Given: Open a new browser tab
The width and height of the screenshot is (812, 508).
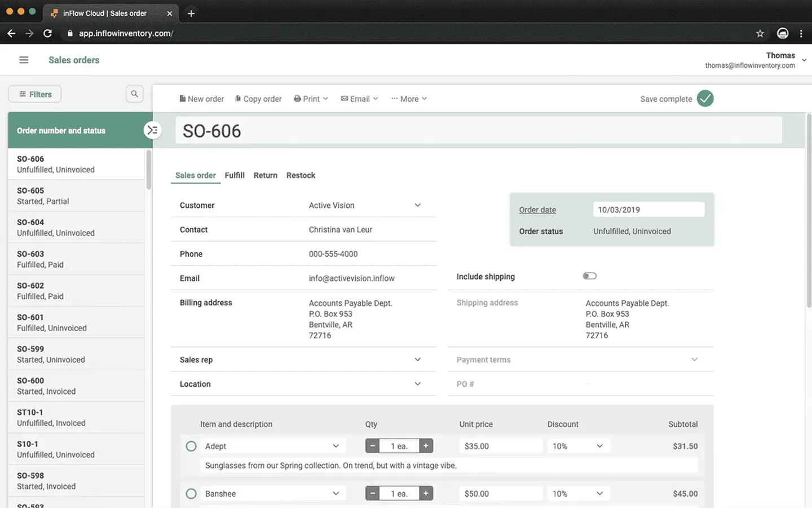Looking at the screenshot, I should pyautogui.click(x=191, y=13).
